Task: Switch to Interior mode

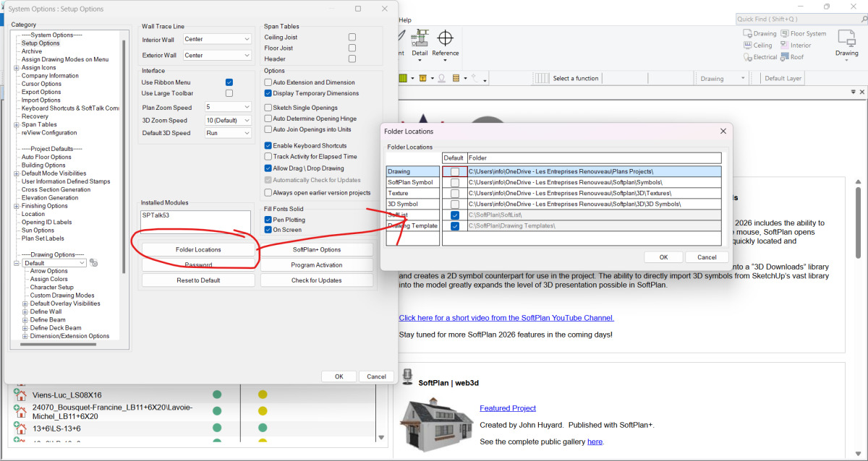Action: (795, 45)
